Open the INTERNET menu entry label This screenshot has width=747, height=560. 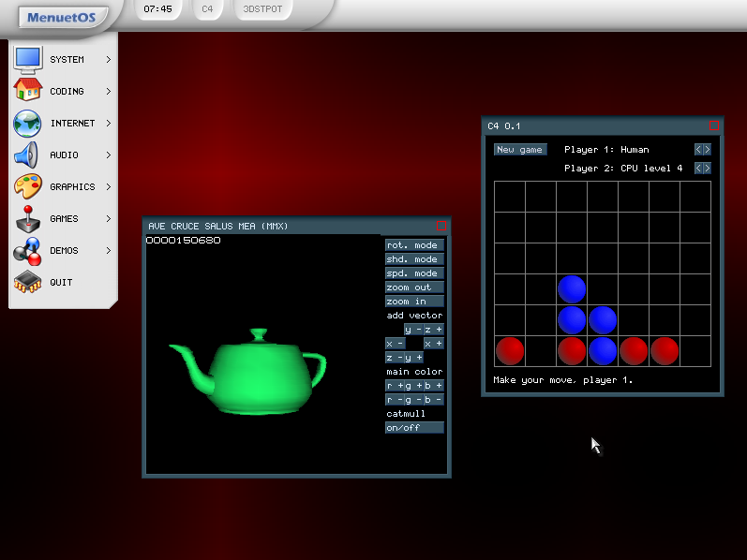pyautogui.click(x=72, y=123)
